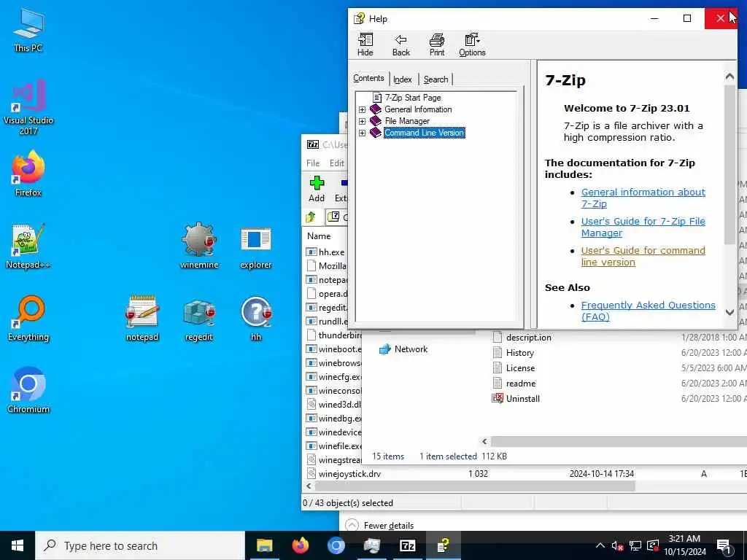
Task: Click the Help page scroll up arrow
Action: coord(729,76)
